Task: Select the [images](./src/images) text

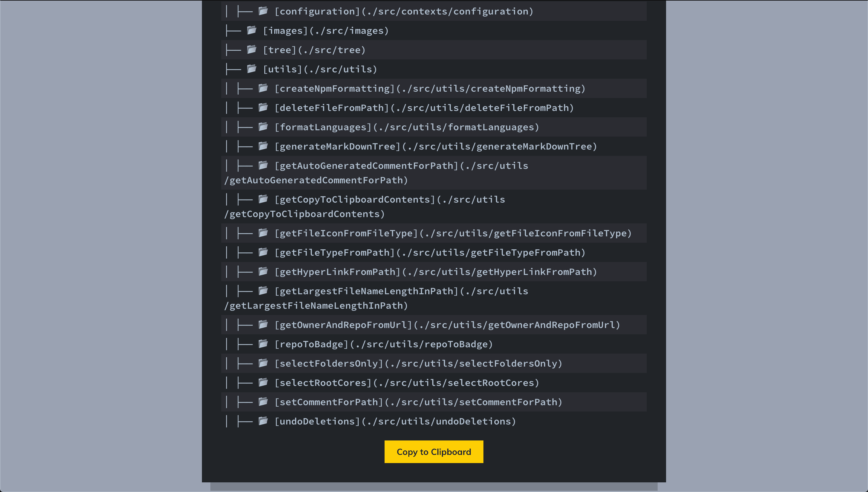Action: 326,31
